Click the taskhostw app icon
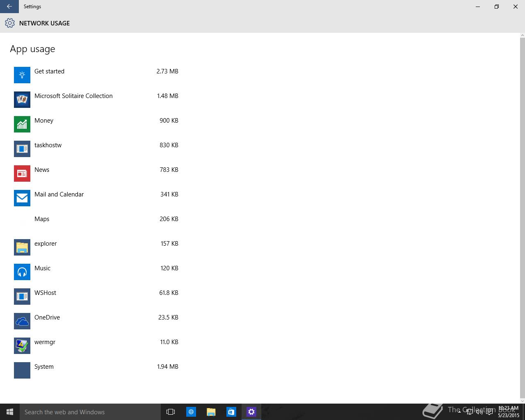 tap(22, 149)
